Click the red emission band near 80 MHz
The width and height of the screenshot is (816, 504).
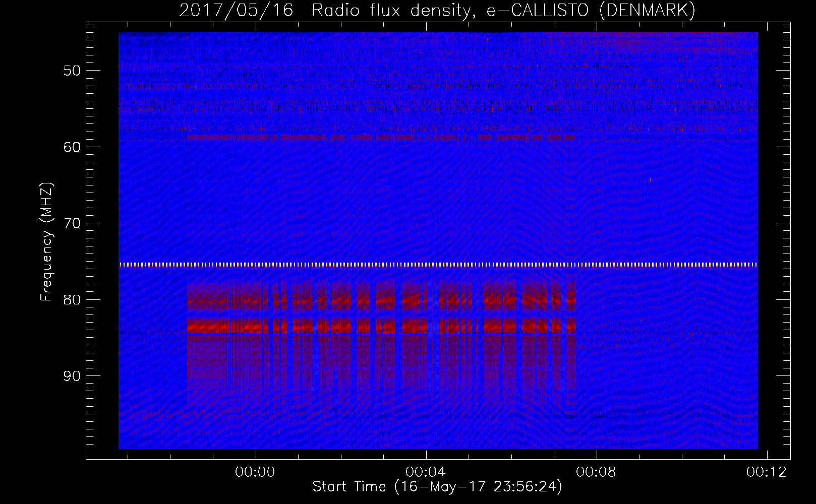(x=381, y=302)
